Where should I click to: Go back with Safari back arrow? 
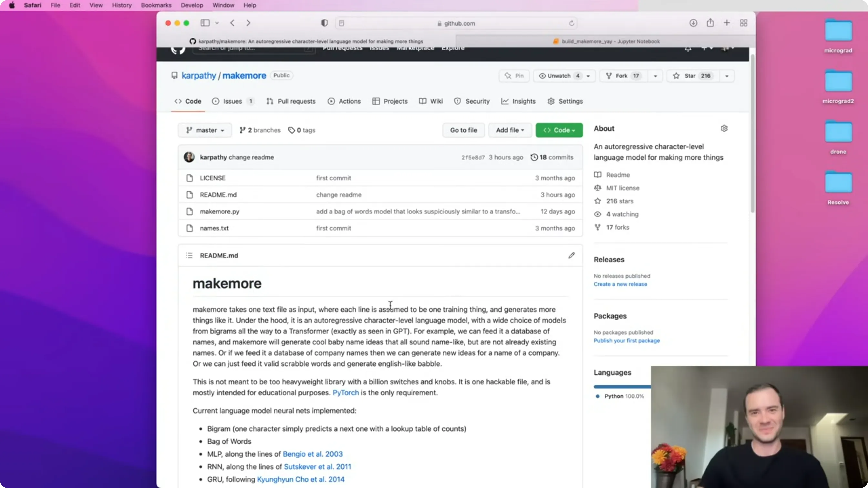(232, 23)
